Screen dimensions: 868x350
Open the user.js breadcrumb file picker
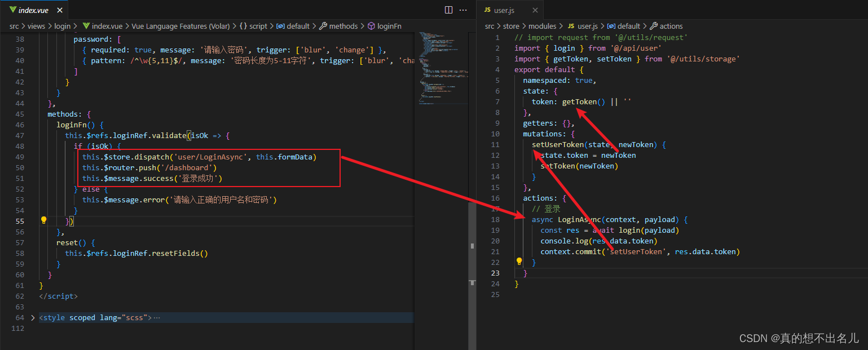coord(582,26)
